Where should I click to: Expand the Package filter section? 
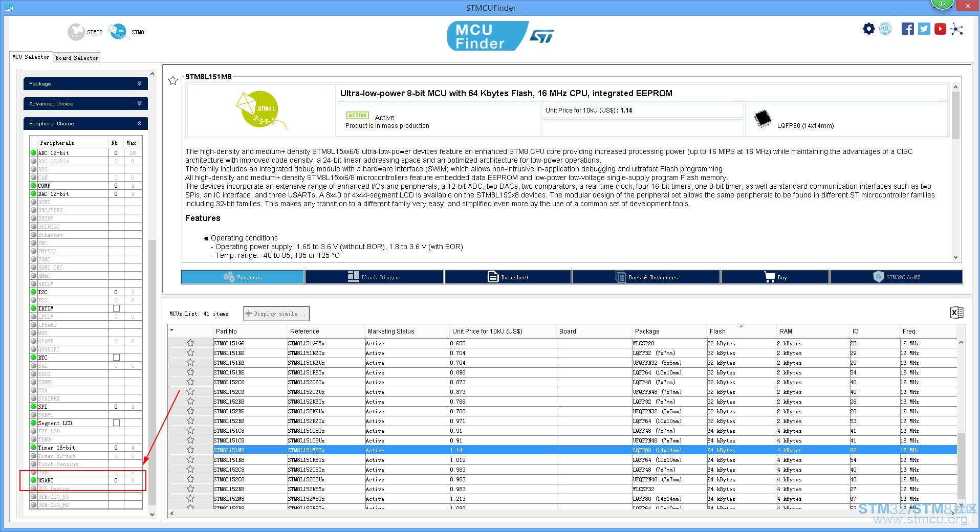(85, 83)
